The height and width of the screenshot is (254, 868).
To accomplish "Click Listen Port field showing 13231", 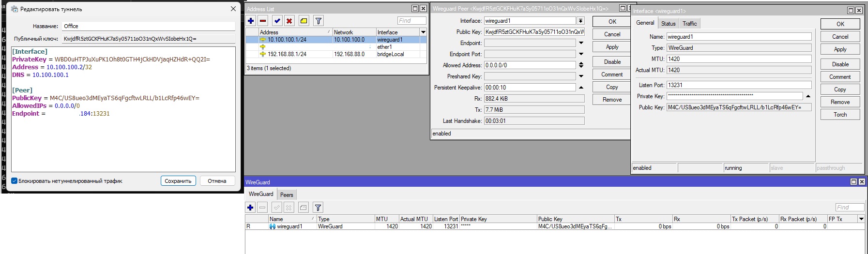I will click(x=739, y=85).
